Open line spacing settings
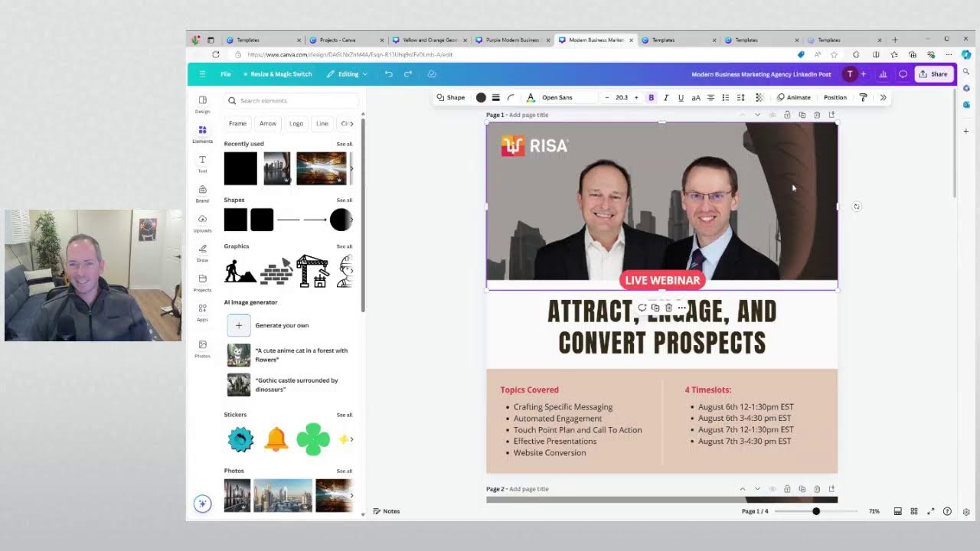Screen dimensions: 980x551 click(x=740, y=97)
